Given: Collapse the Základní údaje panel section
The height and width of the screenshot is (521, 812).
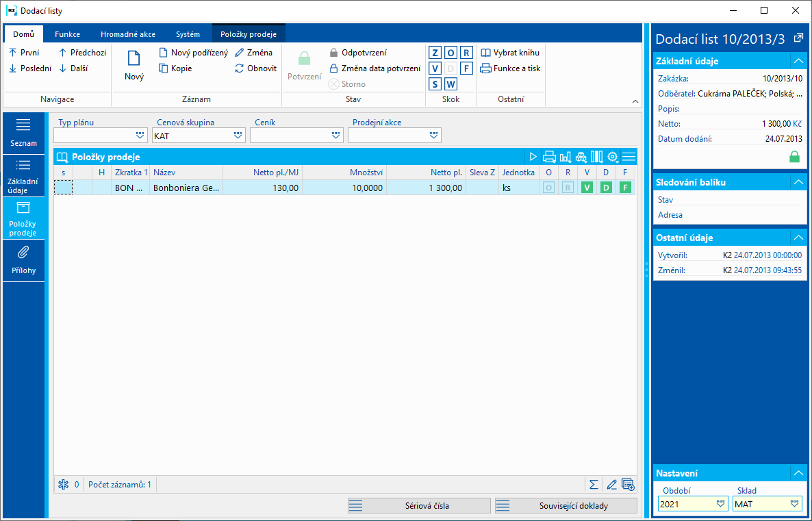Looking at the screenshot, I should pos(798,61).
